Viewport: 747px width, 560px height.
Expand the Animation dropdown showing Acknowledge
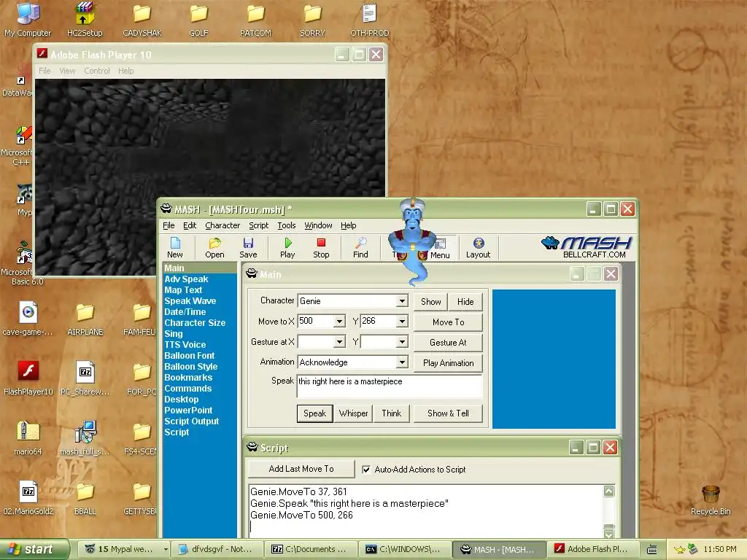click(x=402, y=362)
